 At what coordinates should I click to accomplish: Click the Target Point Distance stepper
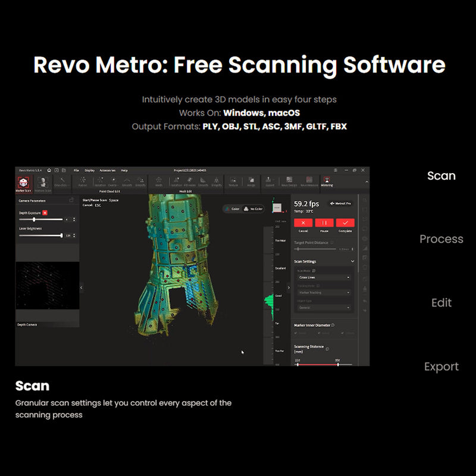(x=352, y=249)
